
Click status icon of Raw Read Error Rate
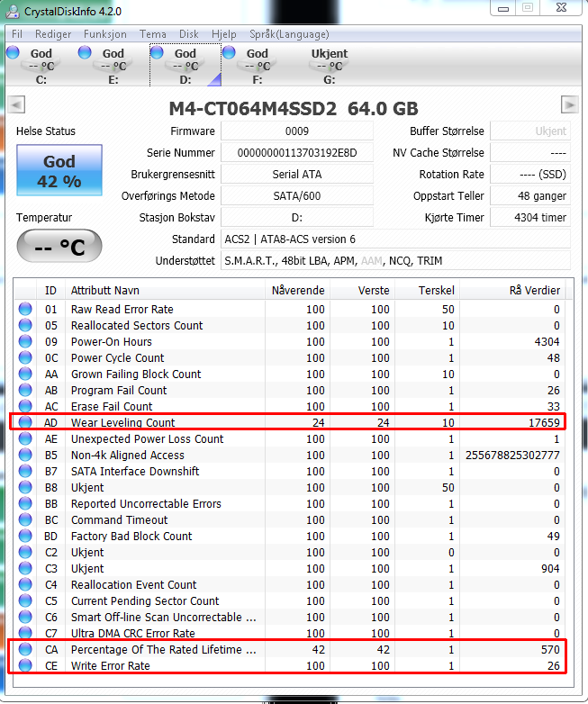point(25,309)
